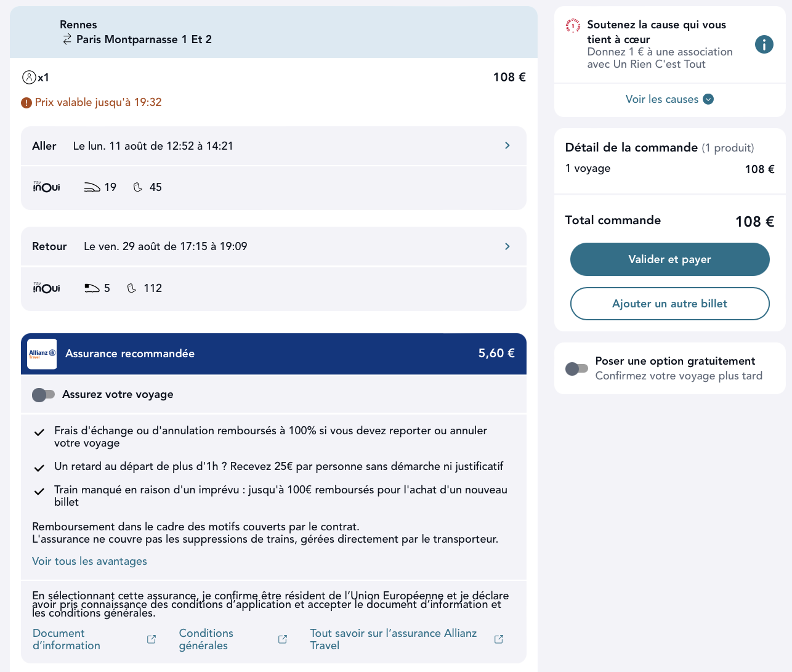This screenshot has width=792, height=672.
Task: Open Conditions générales link
Action: 206,639
